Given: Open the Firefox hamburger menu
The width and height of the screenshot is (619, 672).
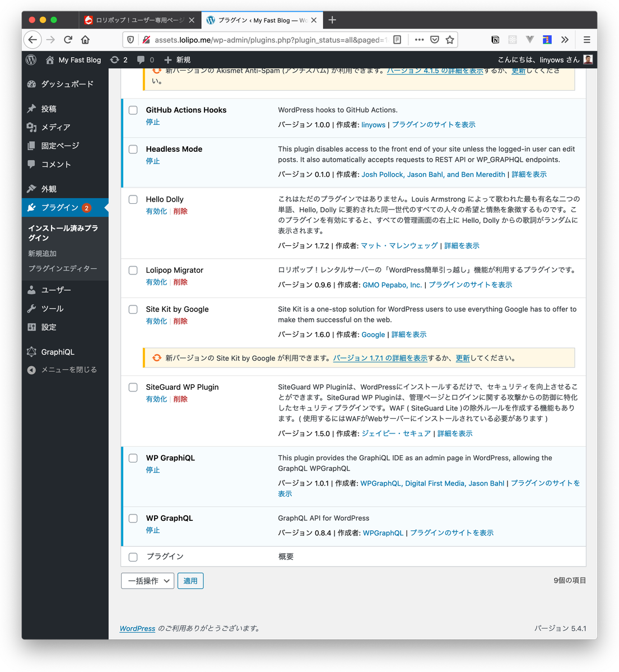Looking at the screenshot, I should pyautogui.click(x=587, y=40).
